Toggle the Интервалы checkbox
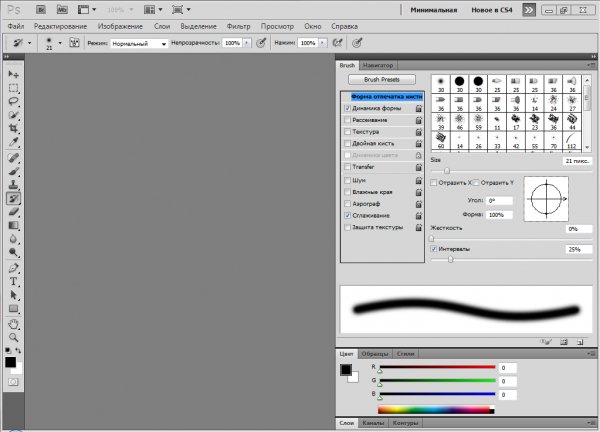This screenshot has height=432, width=600. 434,249
